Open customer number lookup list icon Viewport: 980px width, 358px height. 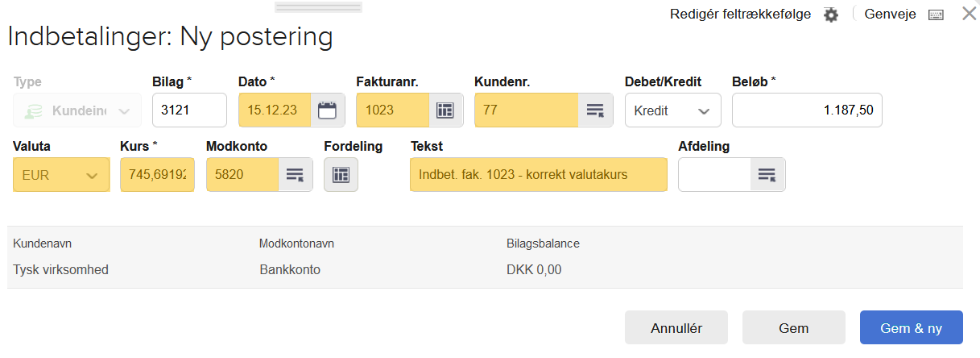tap(595, 110)
